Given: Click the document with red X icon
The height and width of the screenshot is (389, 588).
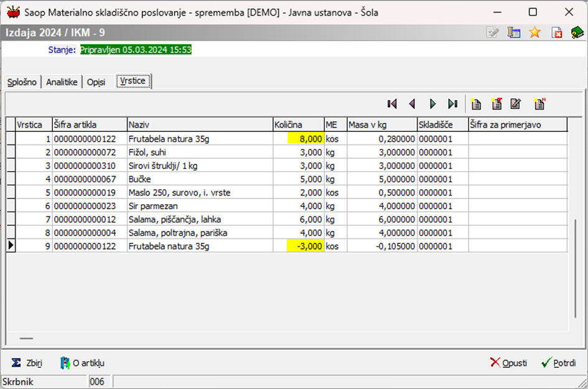Looking at the screenshot, I should [x=556, y=32].
